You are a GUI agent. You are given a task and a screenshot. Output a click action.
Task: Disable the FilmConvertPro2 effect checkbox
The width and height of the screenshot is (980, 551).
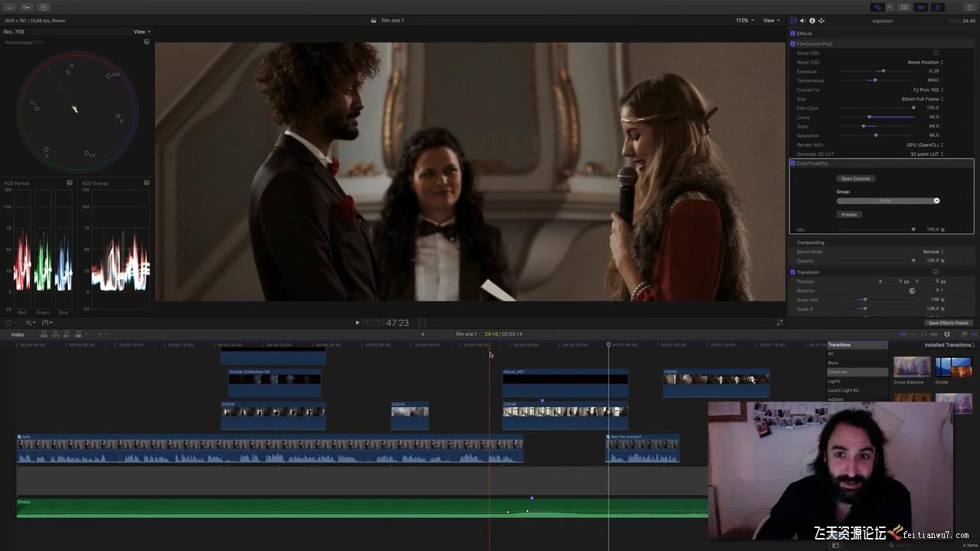(x=793, y=44)
